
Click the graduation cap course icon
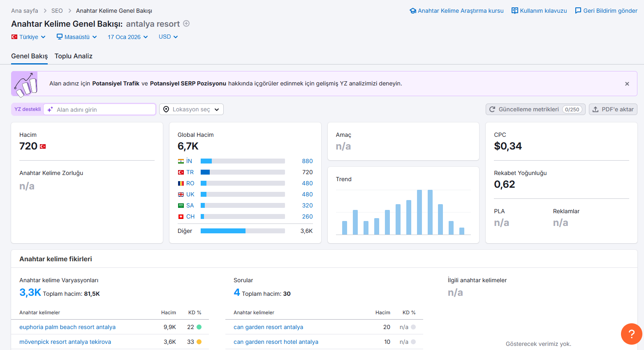(413, 11)
